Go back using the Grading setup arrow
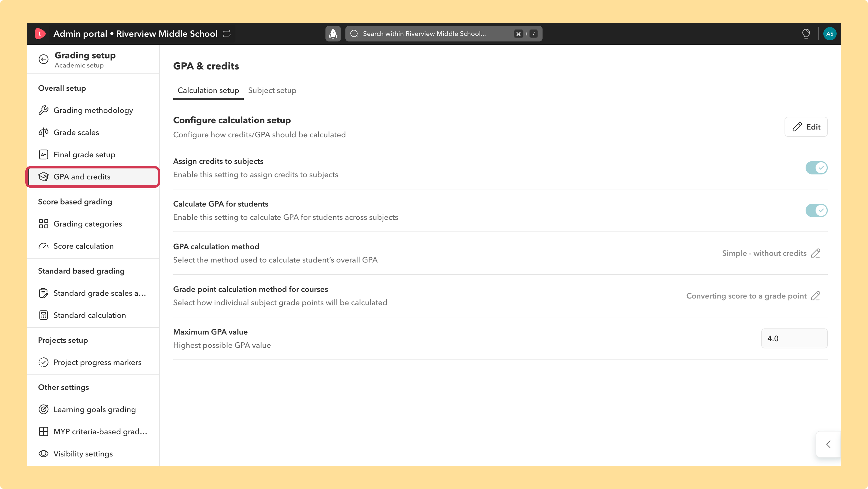 [x=44, y=59]
